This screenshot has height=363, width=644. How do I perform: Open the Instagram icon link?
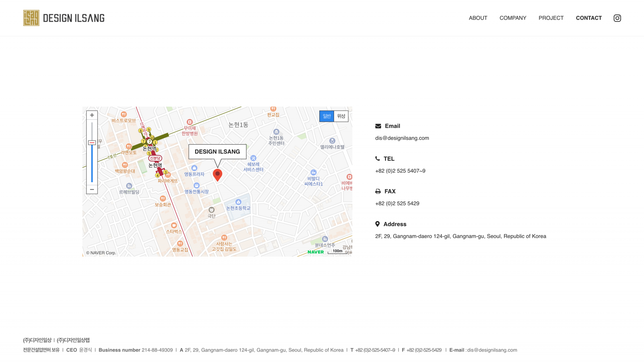(x=617, y=18)
